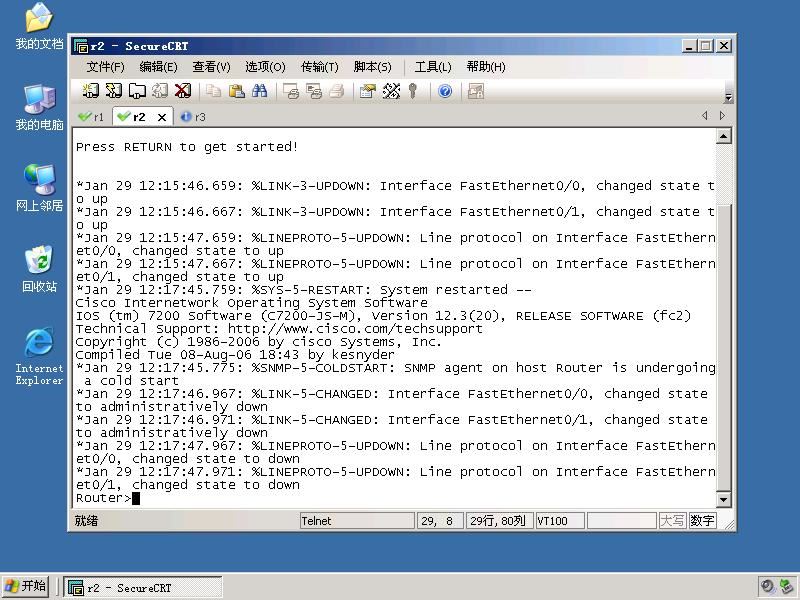Open Session Options from toolbar
Image resolution: width=800 pixels, height=600 pixels.
[x=367, y=91]
